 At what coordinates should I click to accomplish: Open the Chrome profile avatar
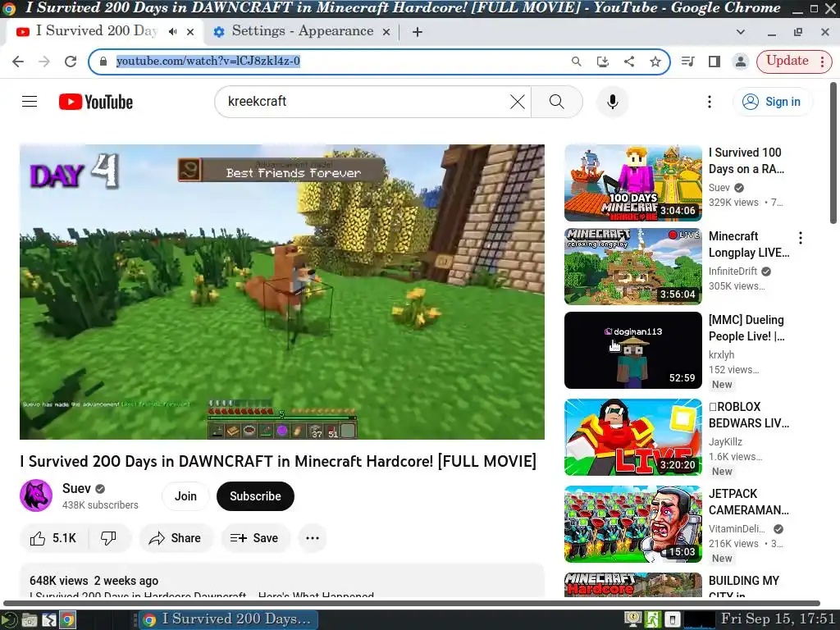click(x=741, y=62)
